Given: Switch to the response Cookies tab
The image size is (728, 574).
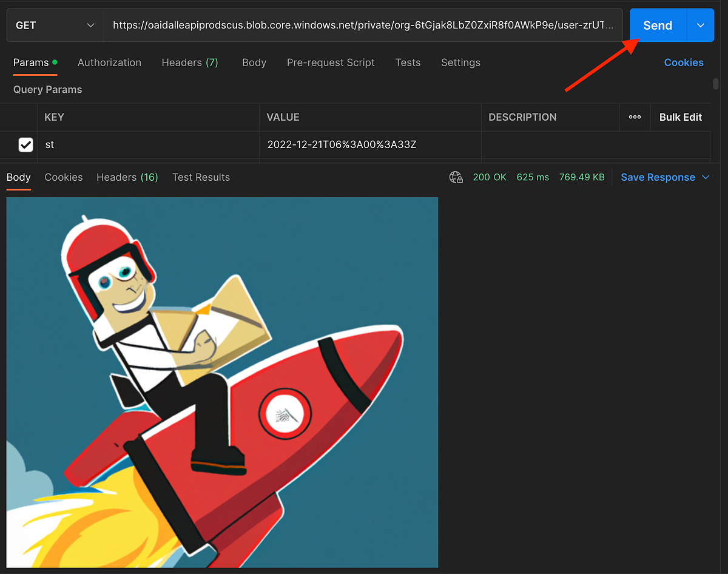Looking at the screenshot, I should (x=63, y=177).
